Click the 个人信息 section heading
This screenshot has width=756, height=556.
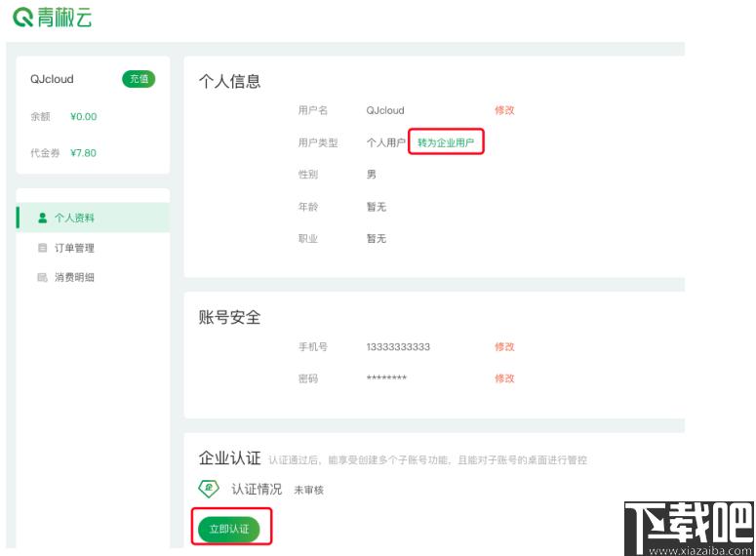pos(229,81)
